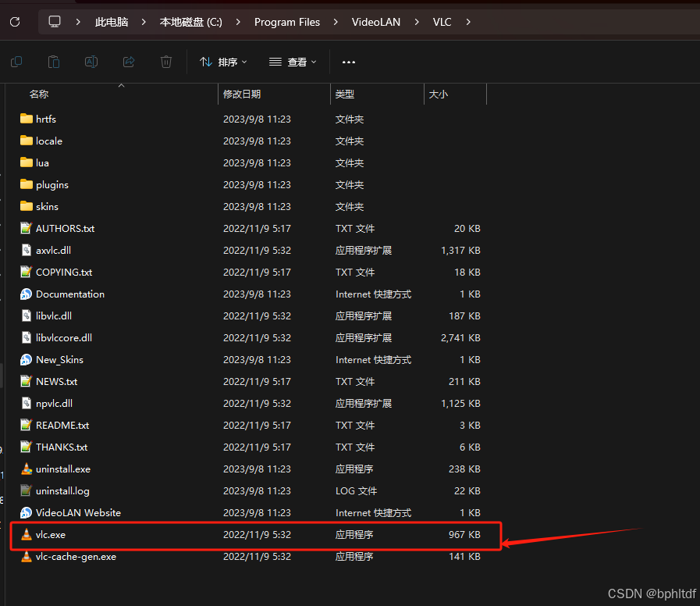Click the Documentation shortcut icon
Image resolution: width=700 pixels, height=606 pixels.
point(27,294)
